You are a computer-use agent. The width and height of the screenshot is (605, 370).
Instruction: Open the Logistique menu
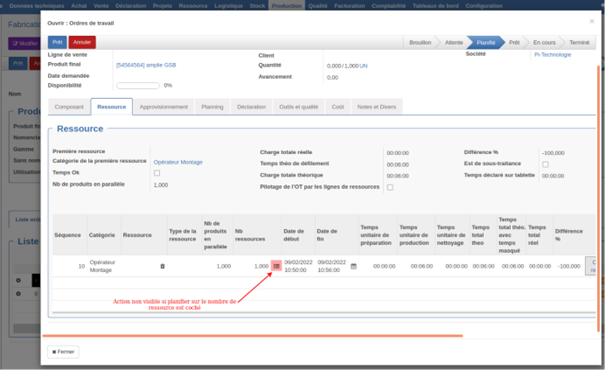[x=228, y=6]
